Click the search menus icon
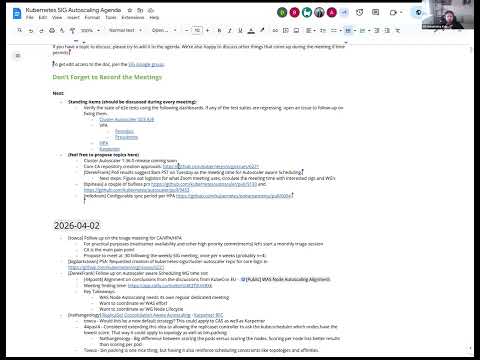Viewport: 480px width, 360px height. [20, 30]
